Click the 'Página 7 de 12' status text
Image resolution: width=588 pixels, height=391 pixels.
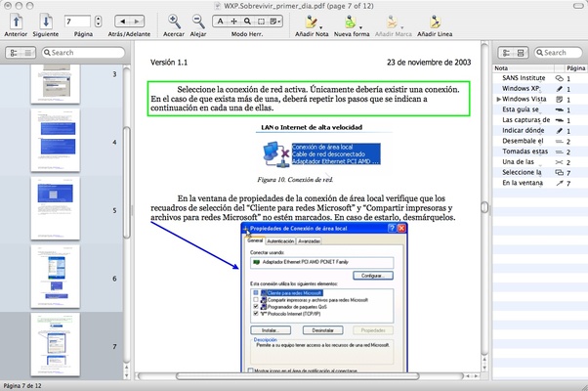[22, 386]
